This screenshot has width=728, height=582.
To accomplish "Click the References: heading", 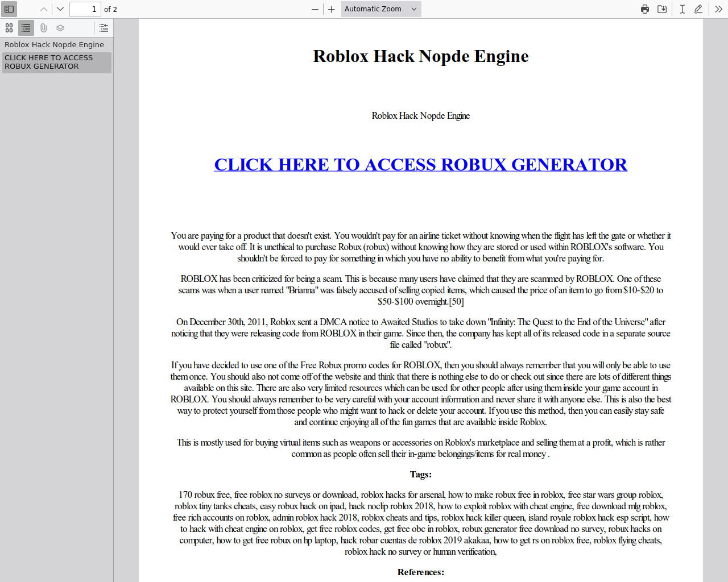I will click(421, 572).
